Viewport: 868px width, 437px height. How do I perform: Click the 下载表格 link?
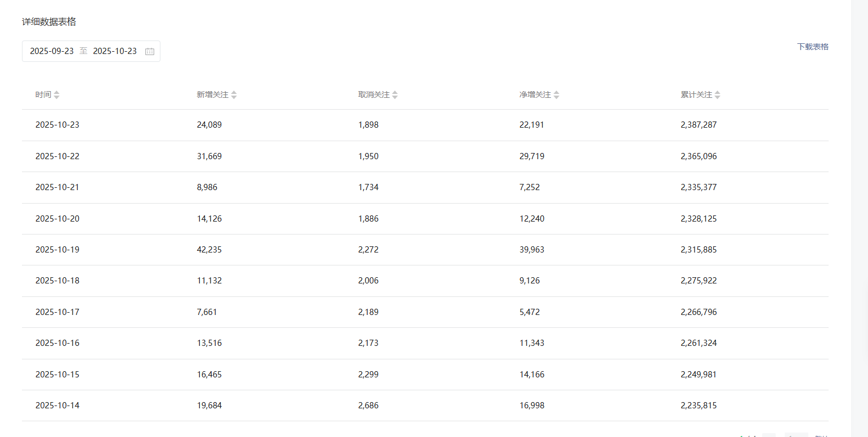812,47
